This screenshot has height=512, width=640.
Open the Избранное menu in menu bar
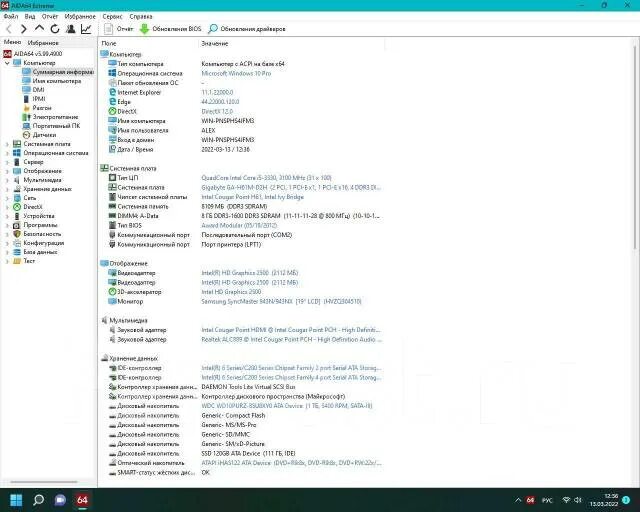click(x=80, y=16)
